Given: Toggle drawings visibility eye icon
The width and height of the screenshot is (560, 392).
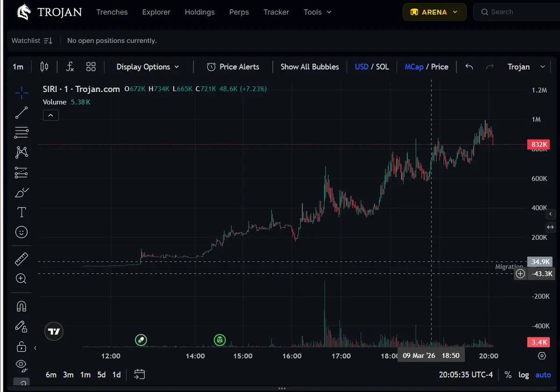Looking at the screenshot, I should point(21,364).
